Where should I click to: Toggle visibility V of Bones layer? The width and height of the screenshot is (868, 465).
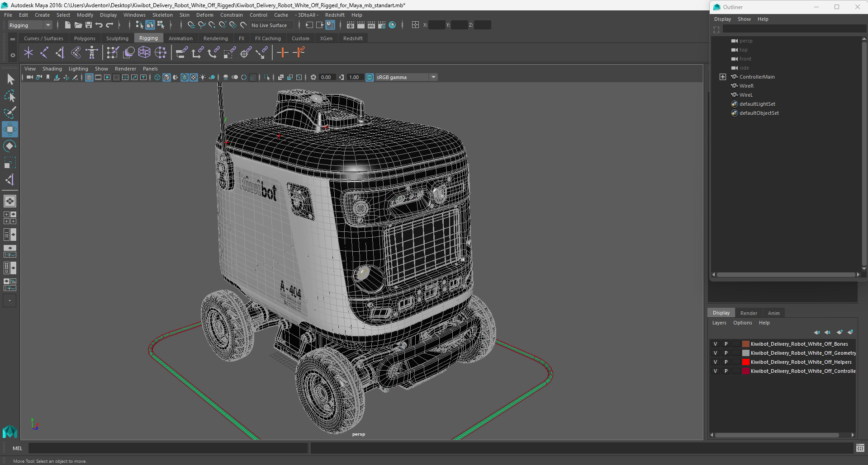715,344
